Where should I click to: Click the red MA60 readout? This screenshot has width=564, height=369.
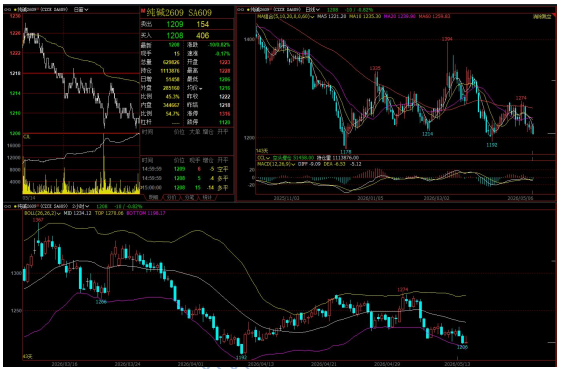point(435,17)
